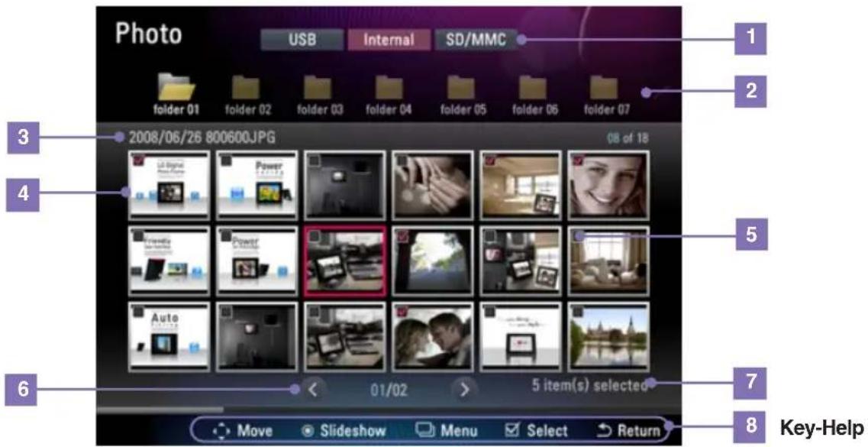Select the collage of photo frames thumbnail
Image resolution: width=868 pixels, height=447 pixels.
click(521, 261)
